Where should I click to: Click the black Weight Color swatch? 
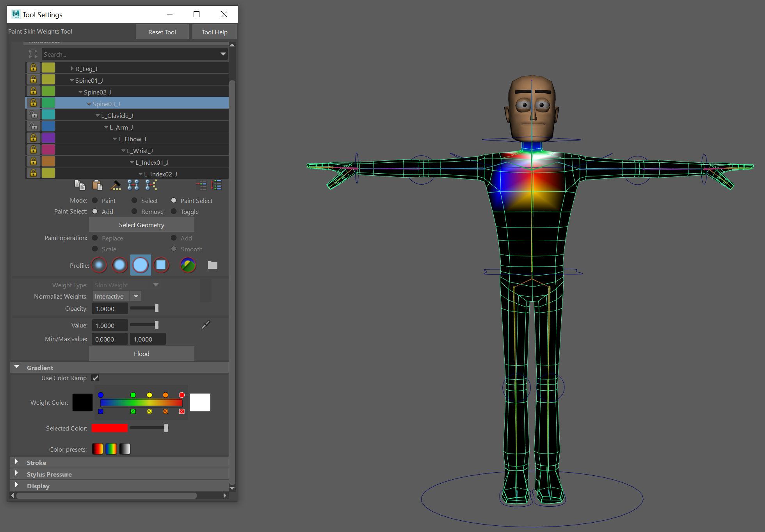[x=82, y=402]
